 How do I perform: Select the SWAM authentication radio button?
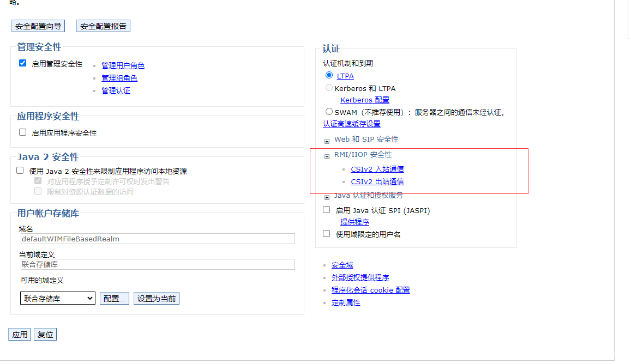pyautogui.click(x=329, y=112)
